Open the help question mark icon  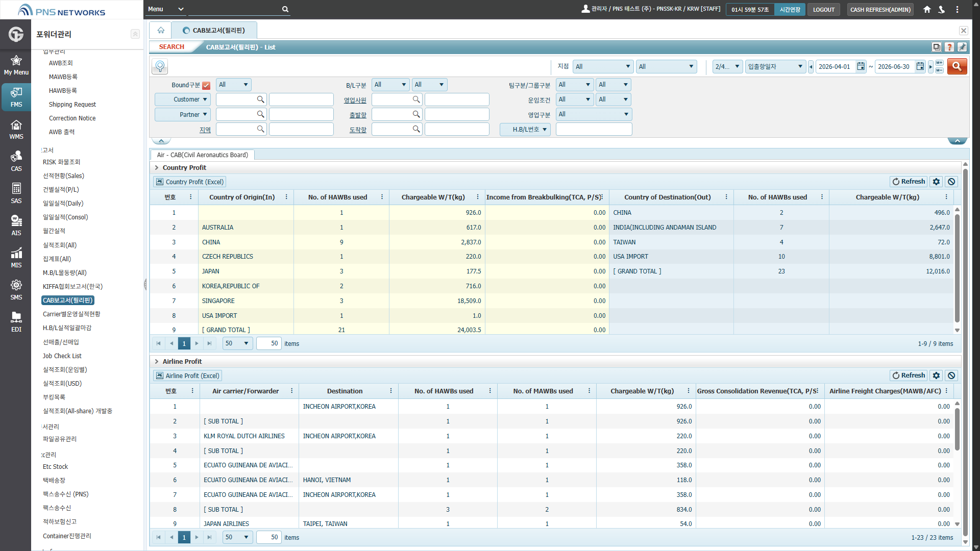point(949,47)
